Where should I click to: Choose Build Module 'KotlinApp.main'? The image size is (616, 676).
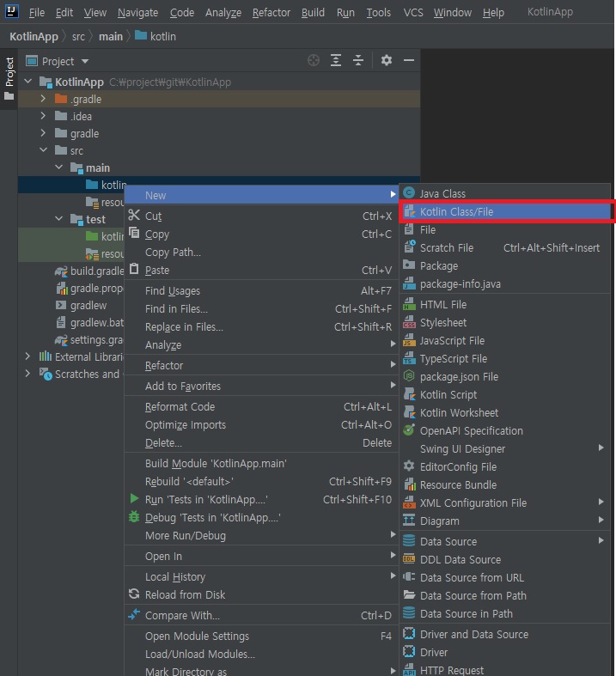coord(261,464)
